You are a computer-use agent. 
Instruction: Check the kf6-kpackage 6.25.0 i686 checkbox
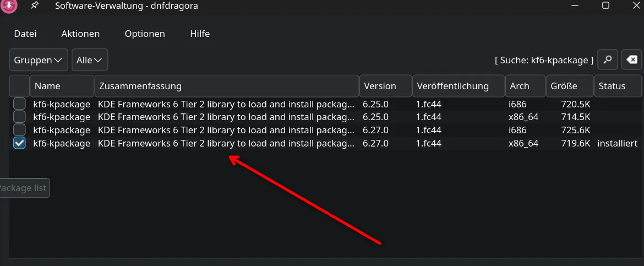[19, 104]
